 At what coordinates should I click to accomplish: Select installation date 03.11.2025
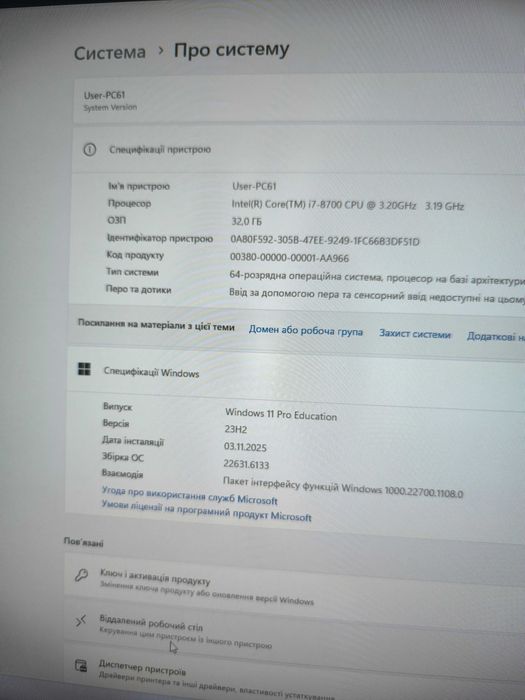246,447
